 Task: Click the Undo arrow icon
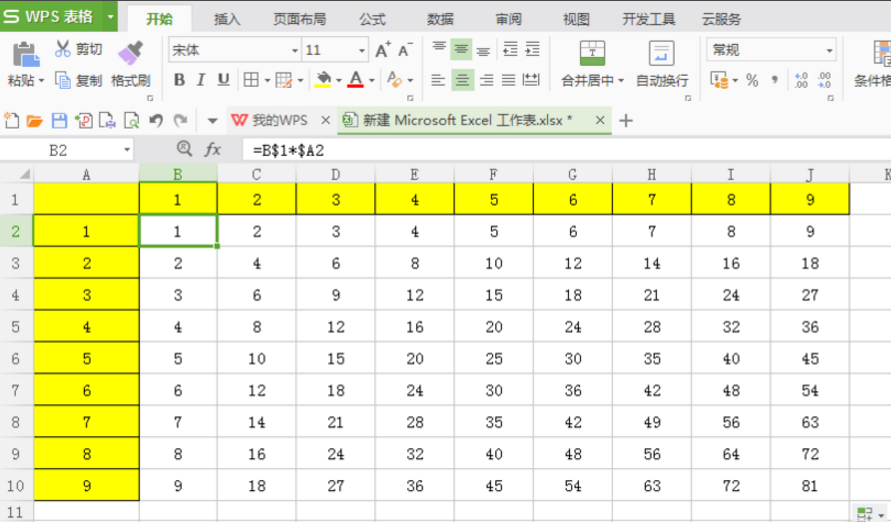(155, 121)
